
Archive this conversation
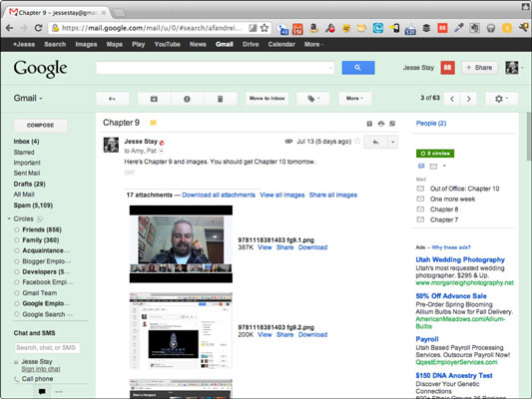[x=154, y=99]
